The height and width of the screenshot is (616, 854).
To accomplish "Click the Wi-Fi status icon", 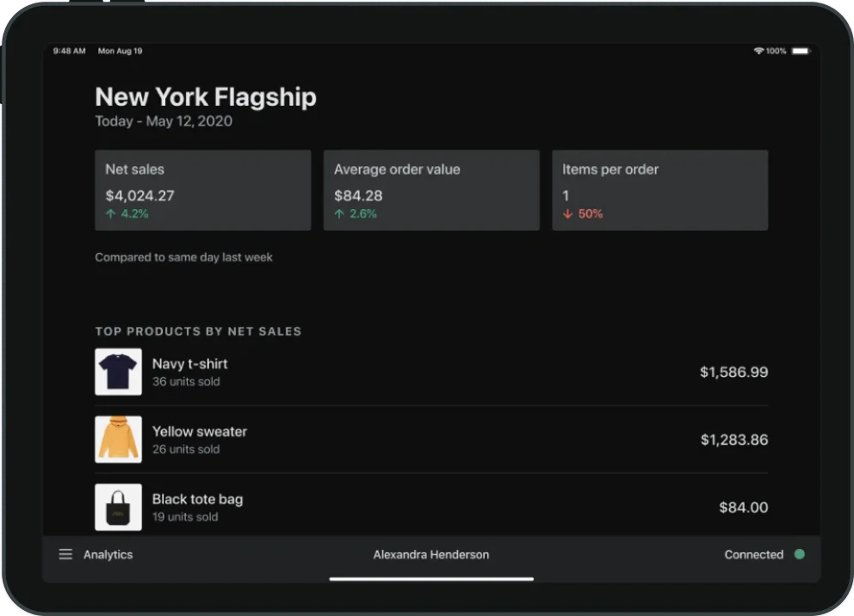I will click(758, 51).
